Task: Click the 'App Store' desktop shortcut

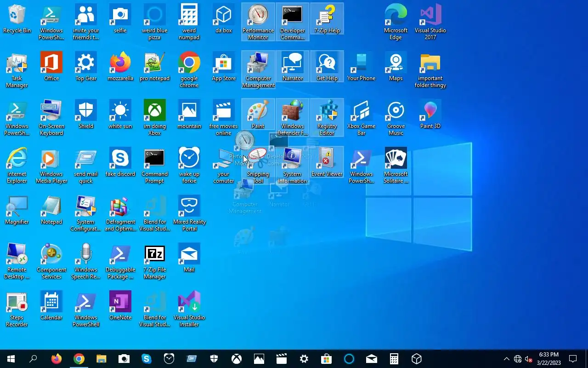Action: (224, 67)
